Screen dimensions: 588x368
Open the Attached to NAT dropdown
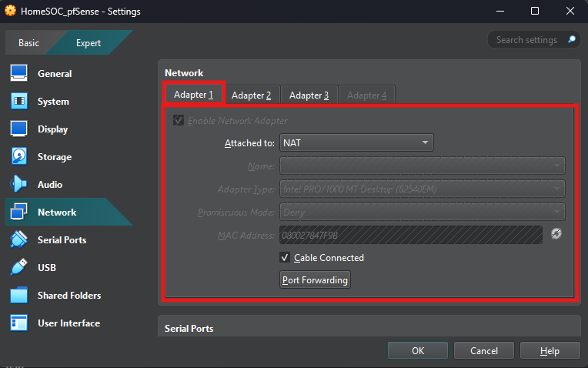coord(356,142)
